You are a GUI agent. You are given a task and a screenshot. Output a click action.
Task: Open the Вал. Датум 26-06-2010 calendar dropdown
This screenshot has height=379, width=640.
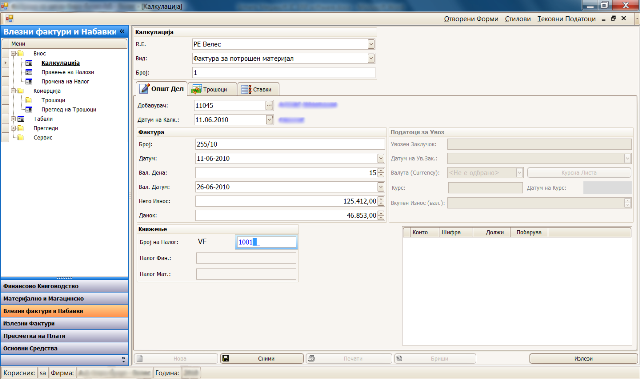(380, 187)
